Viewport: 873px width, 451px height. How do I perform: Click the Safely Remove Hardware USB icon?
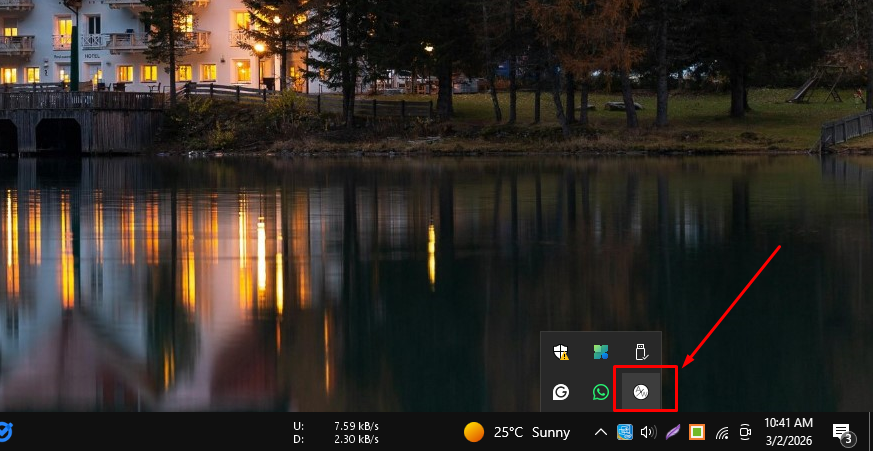[641, 352]
